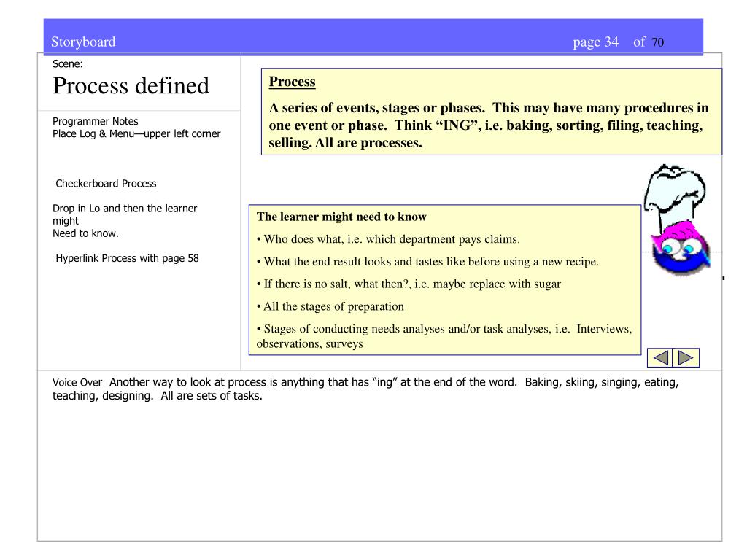Image resolution: width=747 pixels, height=560 pixels.
Task: Click the Voice Over label
Action: point(77,382)
